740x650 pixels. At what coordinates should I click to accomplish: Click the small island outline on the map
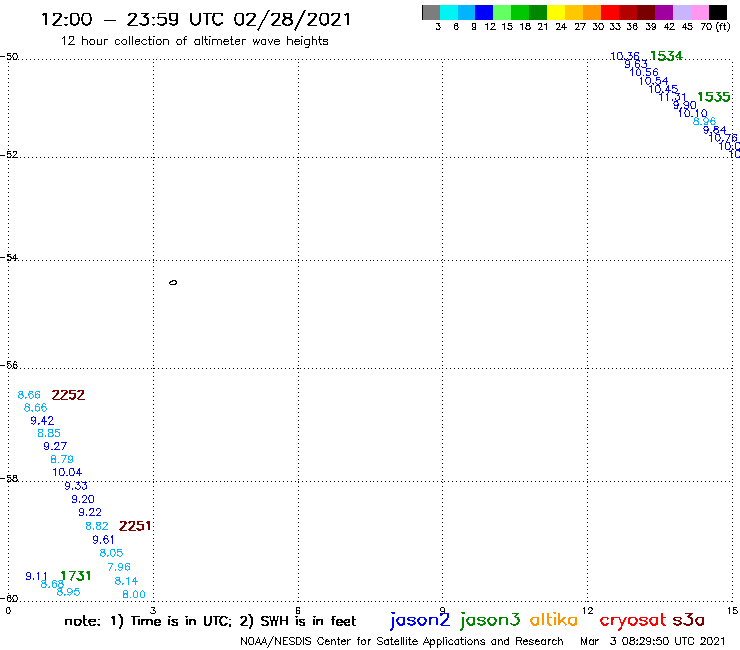pos(173,282)
